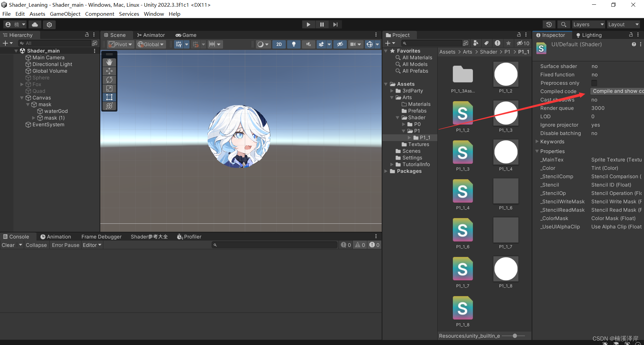The image size is (644, 345).
Task: Open Global handle rotation dropdown
Action: (151, 44)
